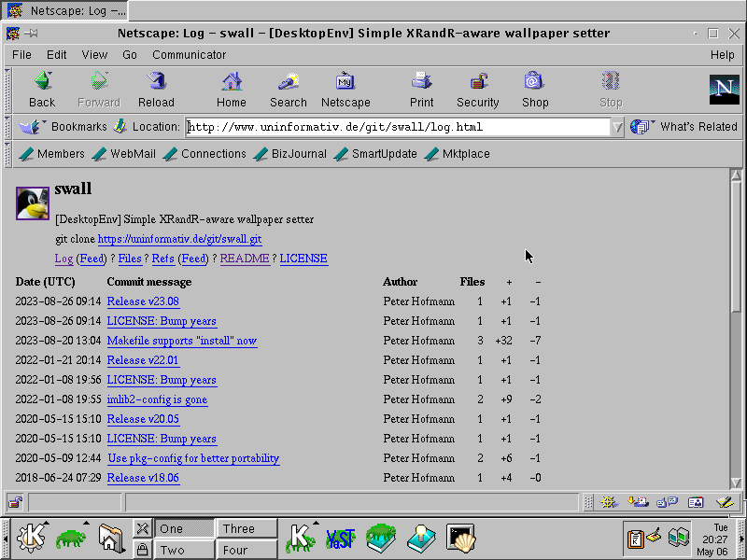This screenshot has width=747, height=560.
Task: Open the Feed link after Refs
Action: tap(193, 259)
